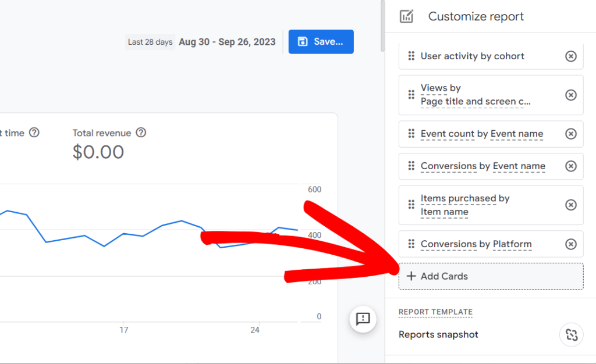Remove the "Event count by Event name" card
Image resolution: width=596 pixels, height=364 pixels.
coord(571,134)
